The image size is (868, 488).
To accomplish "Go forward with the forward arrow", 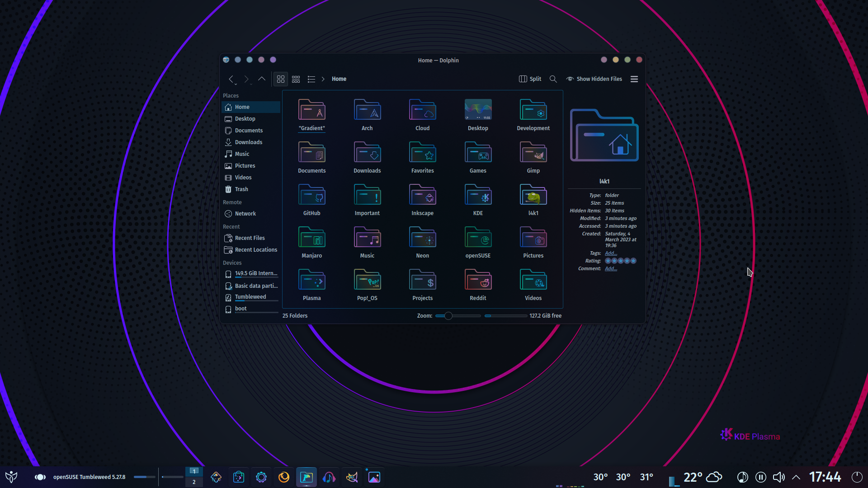I will pyautogui.click(x=246, y=79).
